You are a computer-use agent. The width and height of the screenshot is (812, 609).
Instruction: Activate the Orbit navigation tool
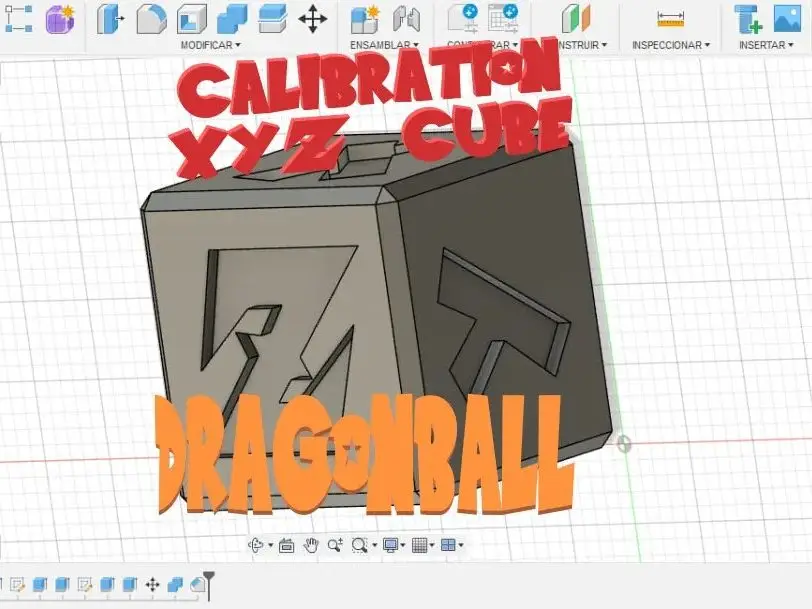click(x=256, y=545)
